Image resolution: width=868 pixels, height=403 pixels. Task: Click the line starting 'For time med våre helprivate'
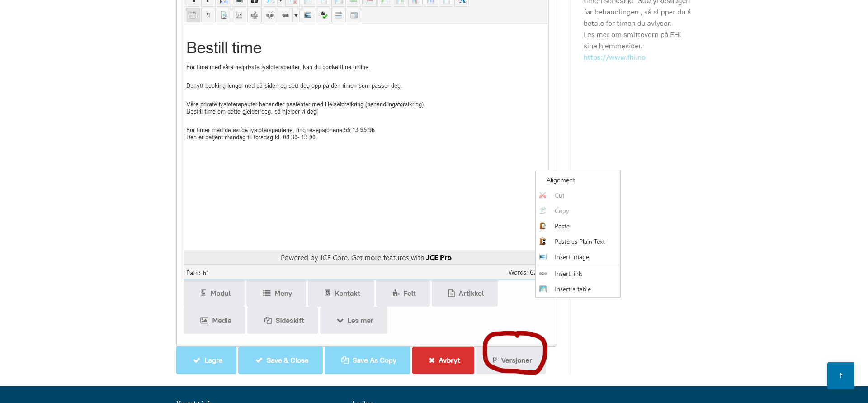coord(278,67)
